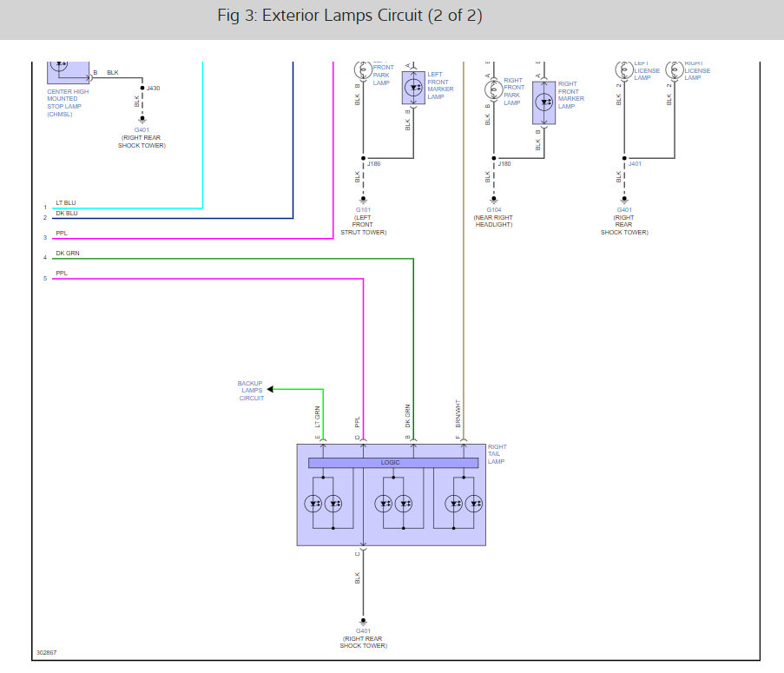Select the 'RIGHT TAIL LAMP' label
The height and width of the screenshot is (673, 784).
(497, 454)
